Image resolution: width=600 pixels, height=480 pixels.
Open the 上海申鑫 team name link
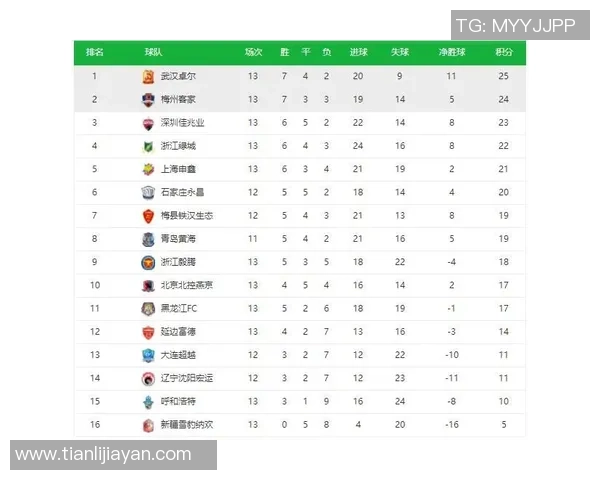pos(177,169)
